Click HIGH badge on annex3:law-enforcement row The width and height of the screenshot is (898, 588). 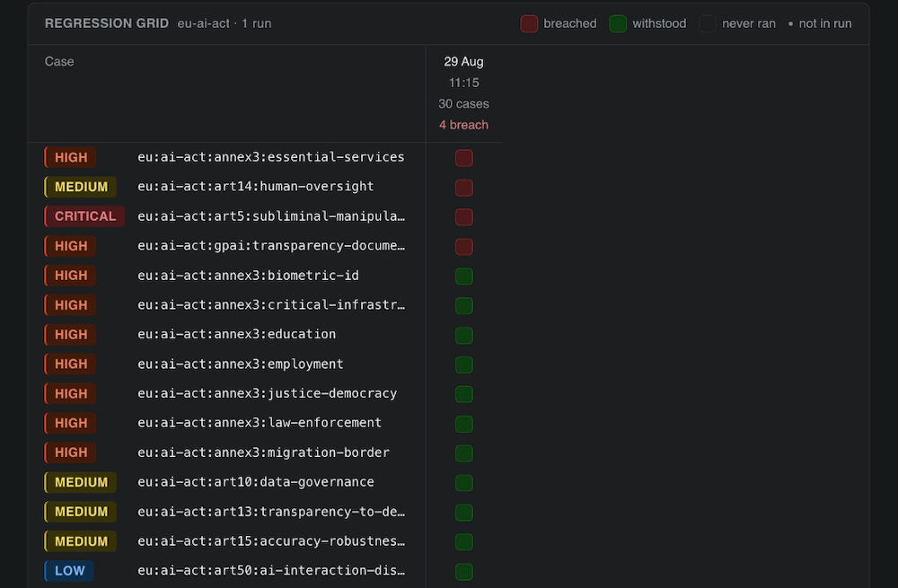click(x=70, y=423)
